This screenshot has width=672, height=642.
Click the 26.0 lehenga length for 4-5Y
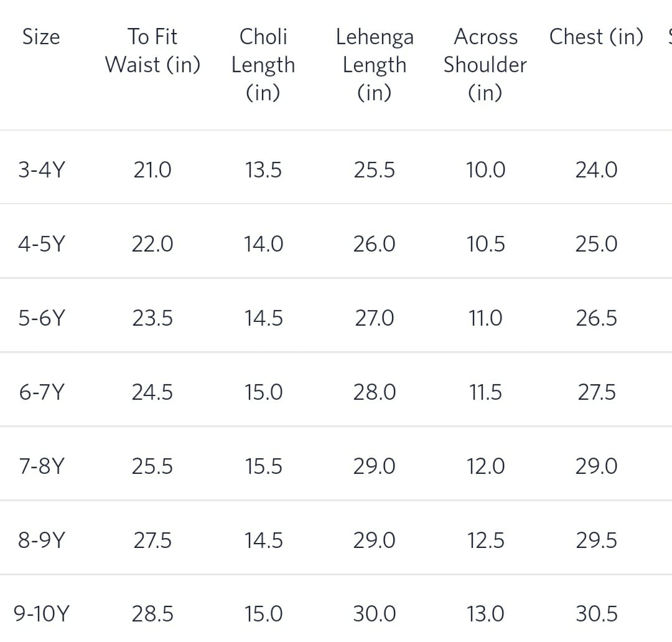pos(374,244)
